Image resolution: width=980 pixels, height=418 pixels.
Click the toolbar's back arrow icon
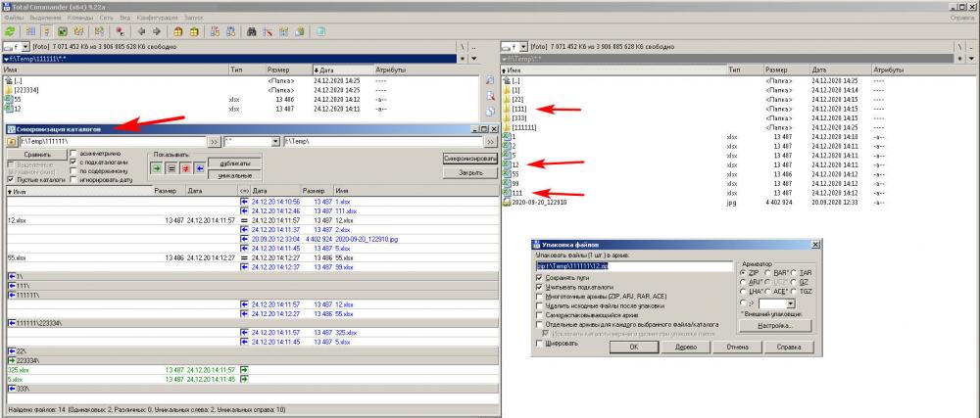(x=141, y=31)
